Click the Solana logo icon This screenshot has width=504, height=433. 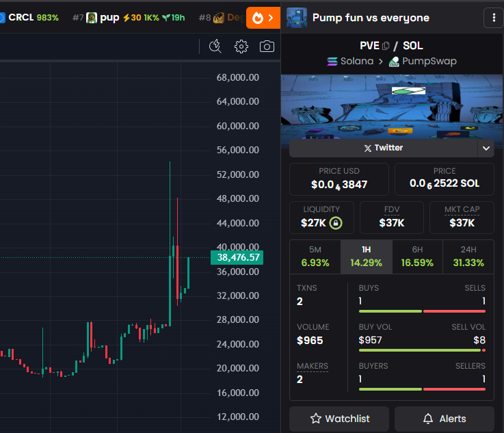click(x=332, y=61)
